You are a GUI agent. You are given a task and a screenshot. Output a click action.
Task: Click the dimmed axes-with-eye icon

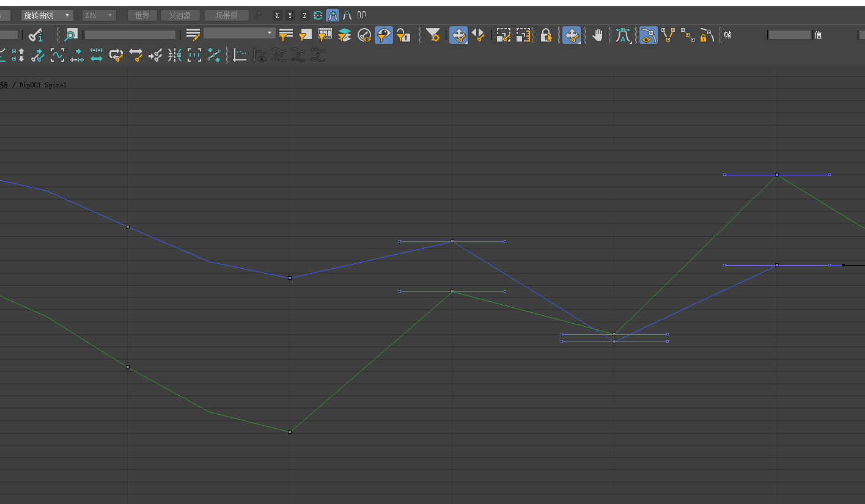click(x=259, y=56)
